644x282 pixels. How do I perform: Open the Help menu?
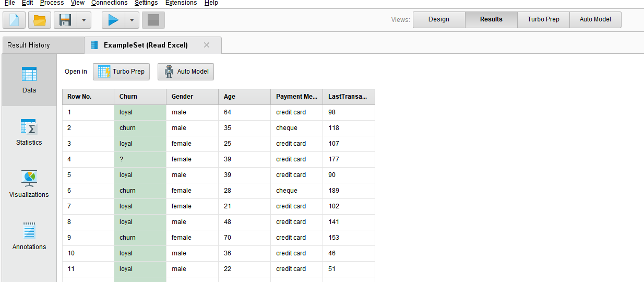tap(211, 3)
